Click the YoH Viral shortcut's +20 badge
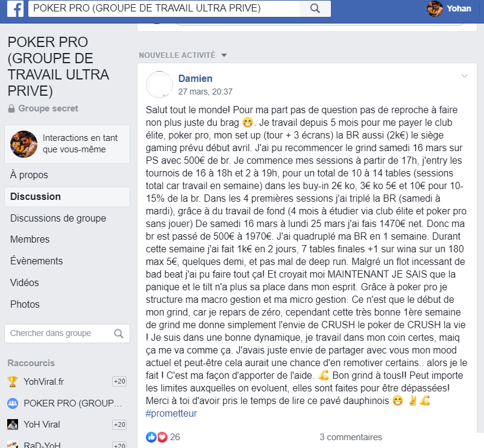 (119, 425)
